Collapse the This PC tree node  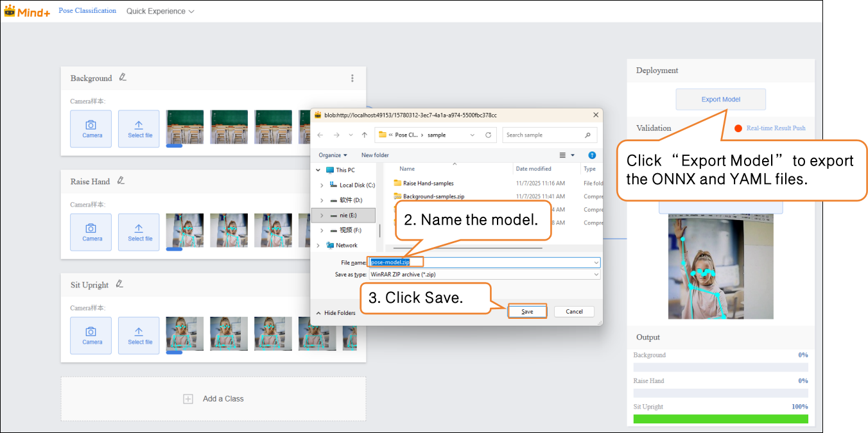tap(318, 170)
